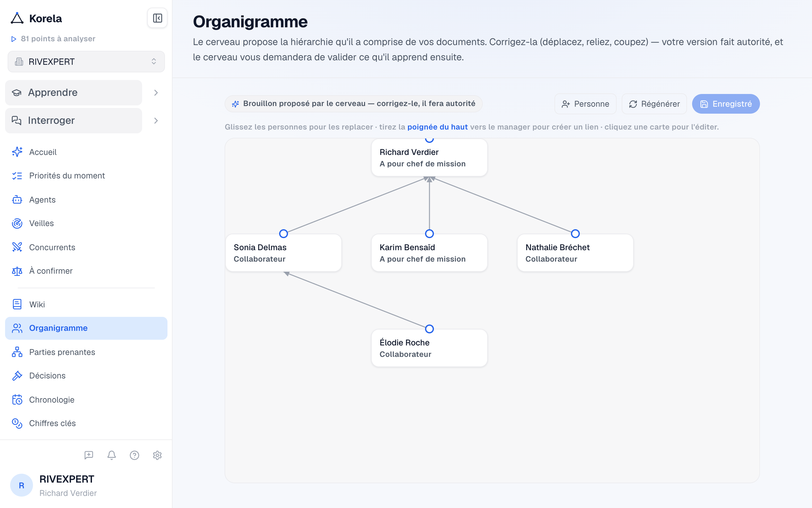Select the Nathalie Bréchet card

(575, 253)
